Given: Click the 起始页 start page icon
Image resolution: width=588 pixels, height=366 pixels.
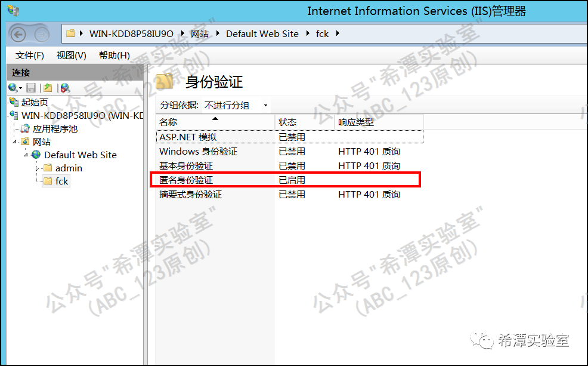Looking at the screenshot, I should [14, 102].
